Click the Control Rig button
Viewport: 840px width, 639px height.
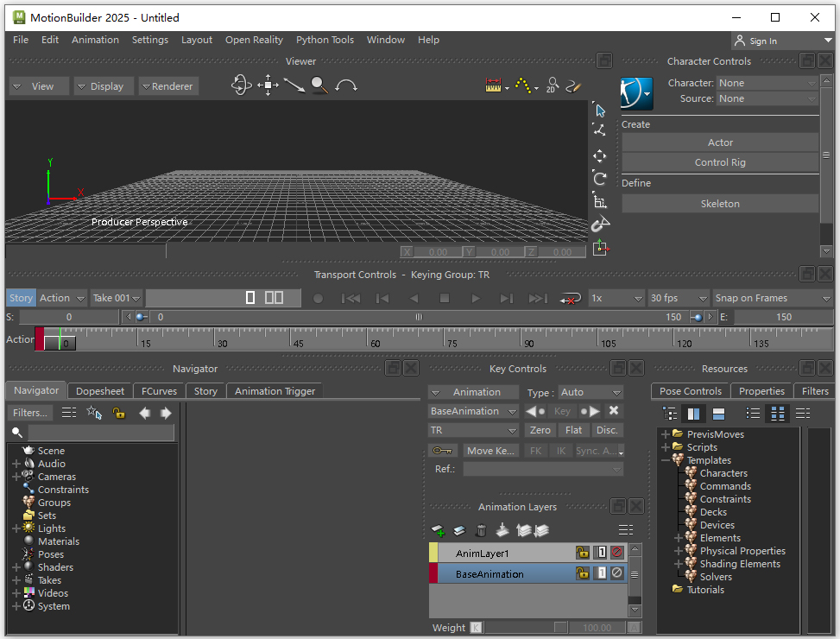click(720, 162)
